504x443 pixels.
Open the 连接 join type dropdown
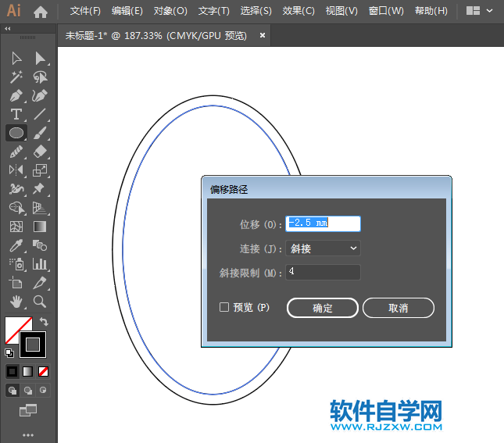pos(323,248)
